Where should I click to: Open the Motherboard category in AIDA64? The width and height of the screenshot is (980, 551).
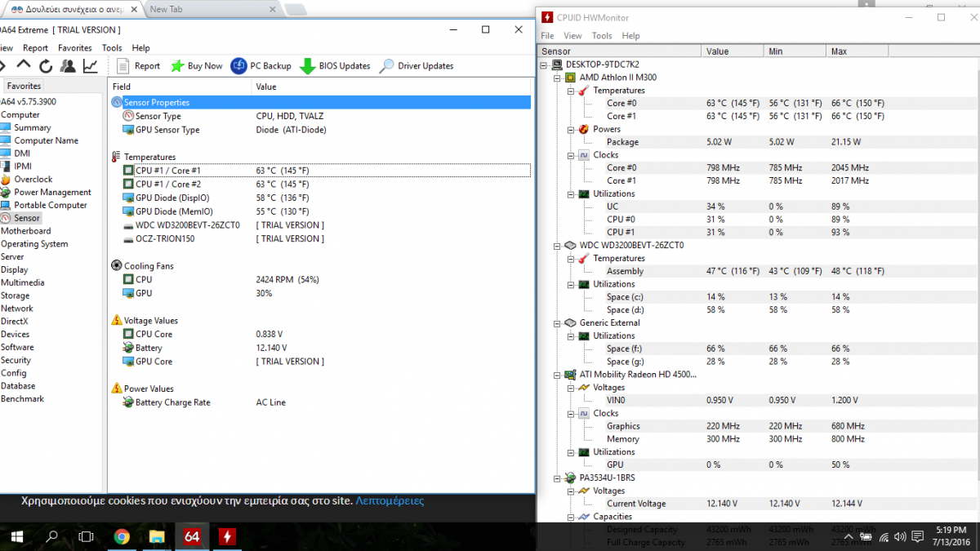(25, 231)
